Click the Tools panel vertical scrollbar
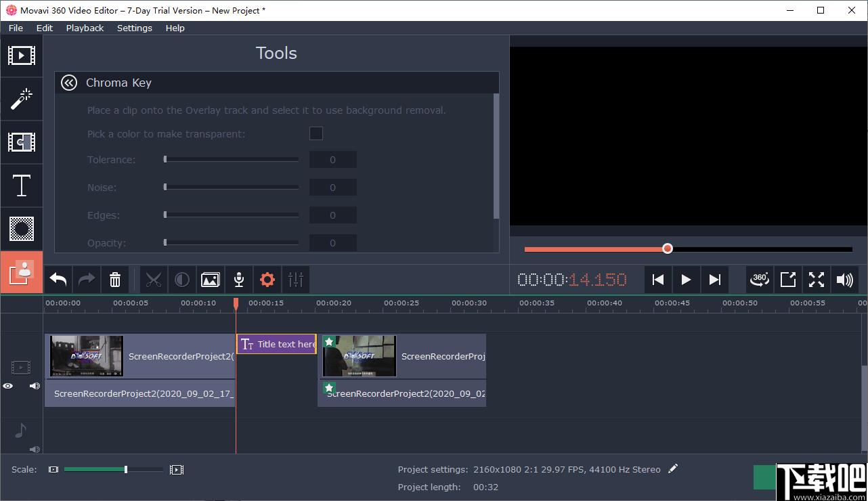 [496, 156]
